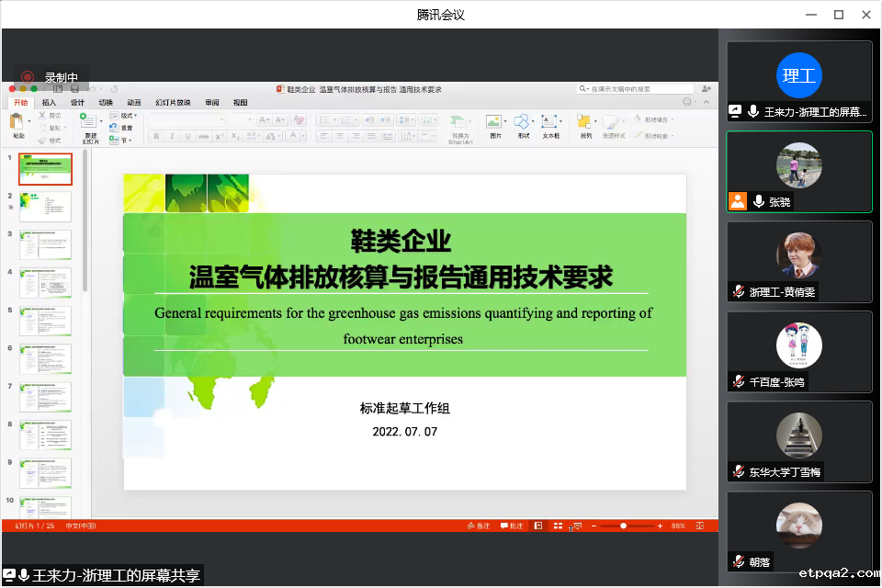
Task: Click the fit-slide-to-window icon in status bar
Action: coord(700,526)
